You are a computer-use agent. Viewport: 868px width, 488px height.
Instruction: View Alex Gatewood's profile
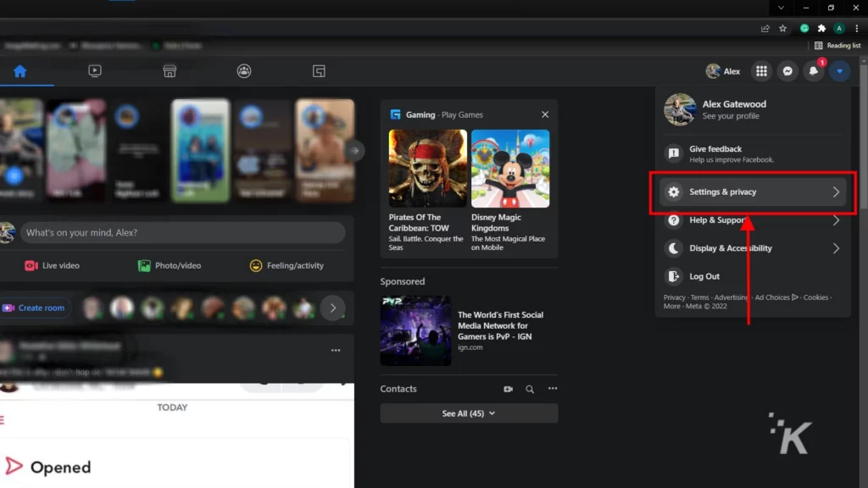[753, 109]
